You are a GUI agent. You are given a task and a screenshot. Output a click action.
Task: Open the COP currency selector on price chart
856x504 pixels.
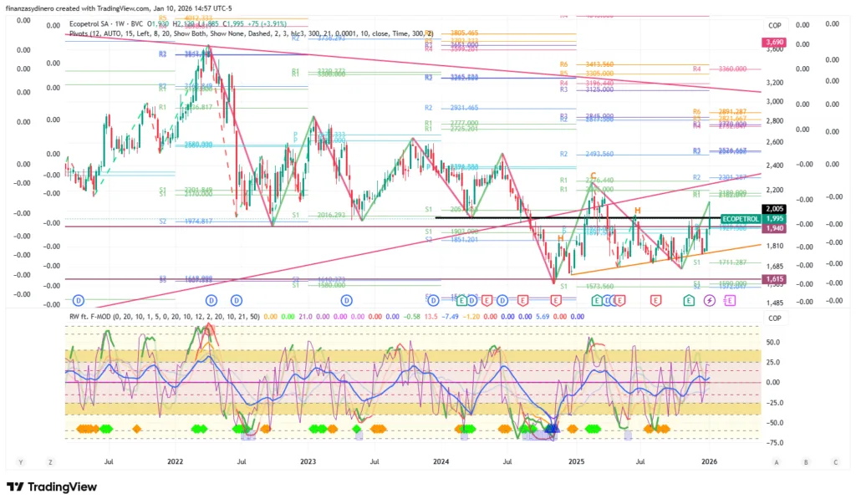click(x=775, y=25)
